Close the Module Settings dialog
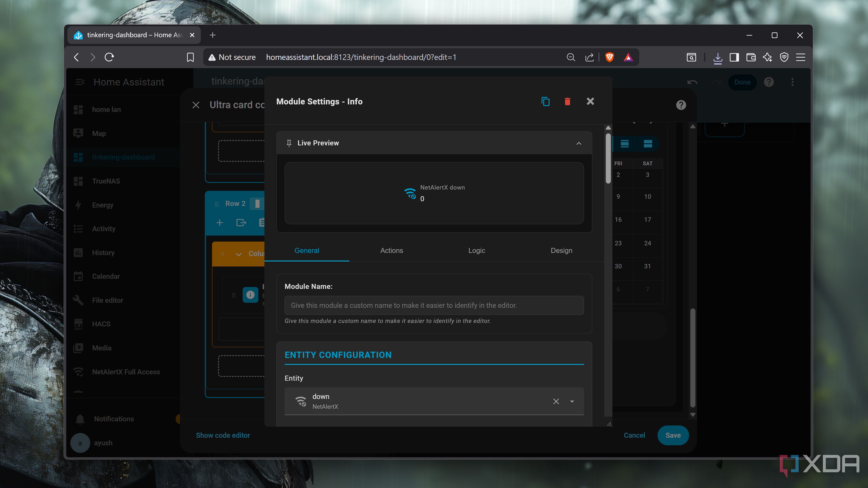 (590, 101)
